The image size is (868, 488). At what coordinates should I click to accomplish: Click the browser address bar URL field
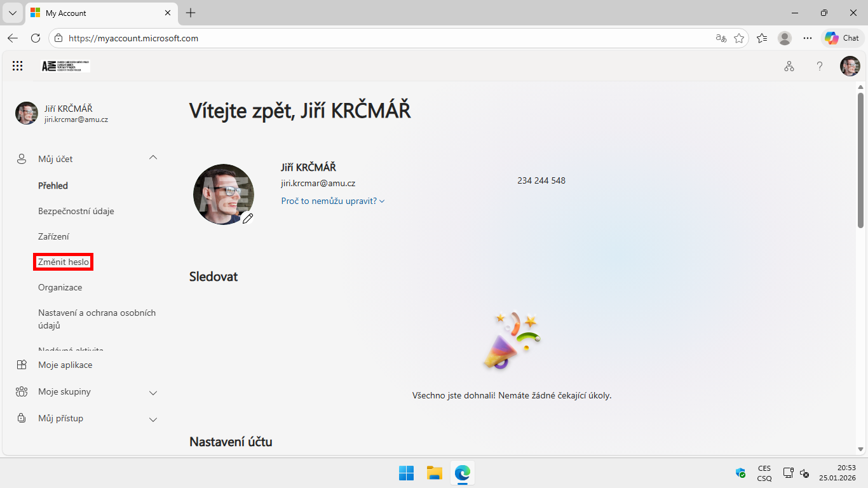[381, 38]
